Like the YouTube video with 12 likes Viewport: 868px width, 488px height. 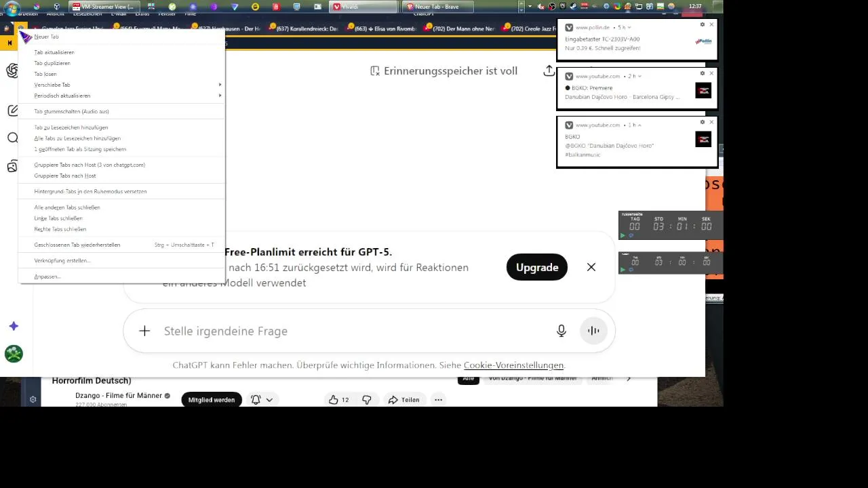338,400
